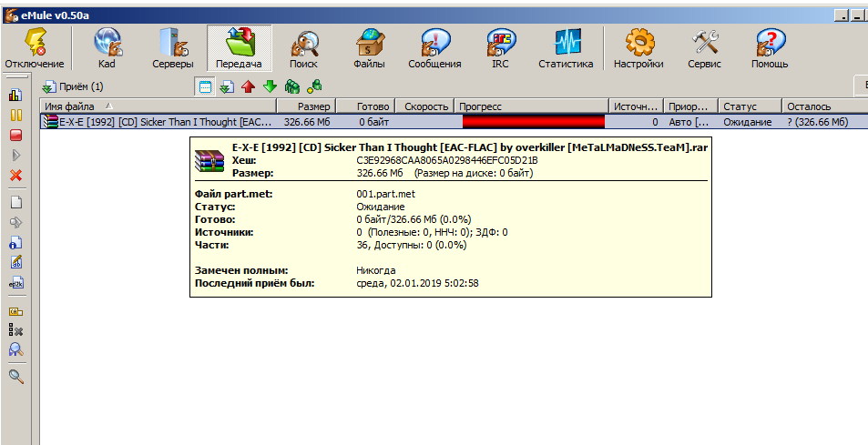868x445 pixels.
Task: Cancel the download with red X icon
Action: point(15,176)
